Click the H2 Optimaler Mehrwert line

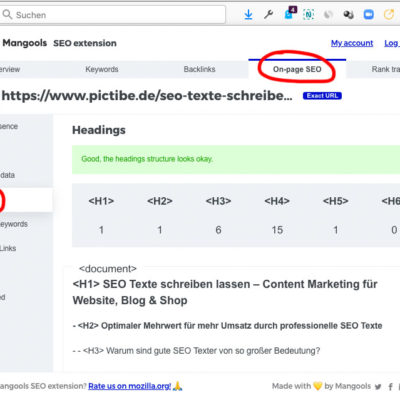(x=227, y=326)
